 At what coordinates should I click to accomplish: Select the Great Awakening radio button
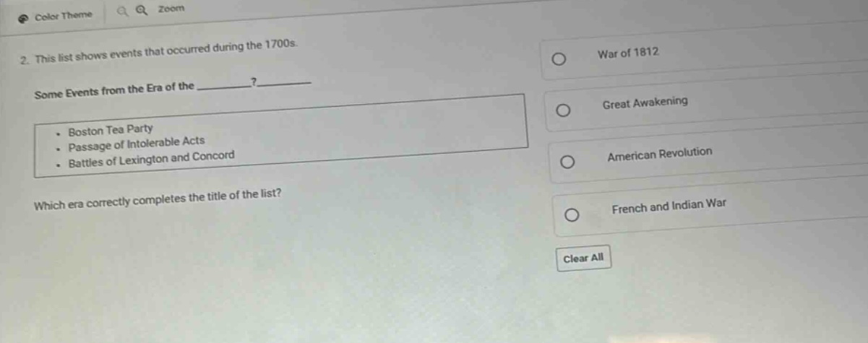click(x=564, y=111)
